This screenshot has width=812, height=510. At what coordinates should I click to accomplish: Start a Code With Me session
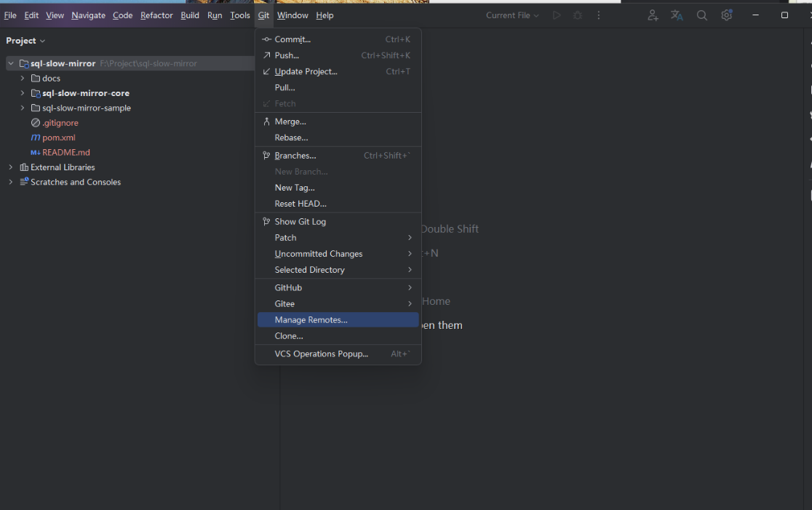pos(652,15)
